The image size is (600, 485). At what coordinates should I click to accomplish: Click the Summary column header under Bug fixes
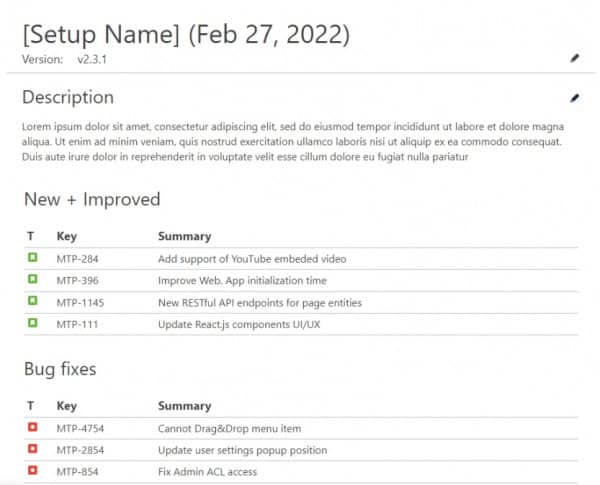(184, 407)
